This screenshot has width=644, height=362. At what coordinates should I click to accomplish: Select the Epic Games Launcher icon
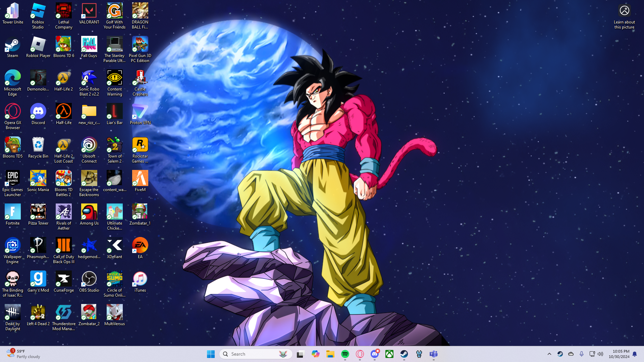13,184
